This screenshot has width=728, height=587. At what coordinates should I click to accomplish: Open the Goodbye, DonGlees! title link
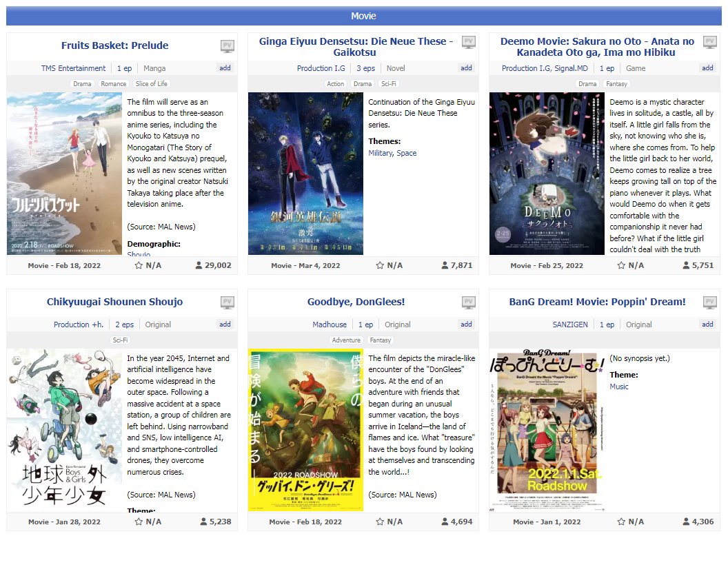(356, 302)
